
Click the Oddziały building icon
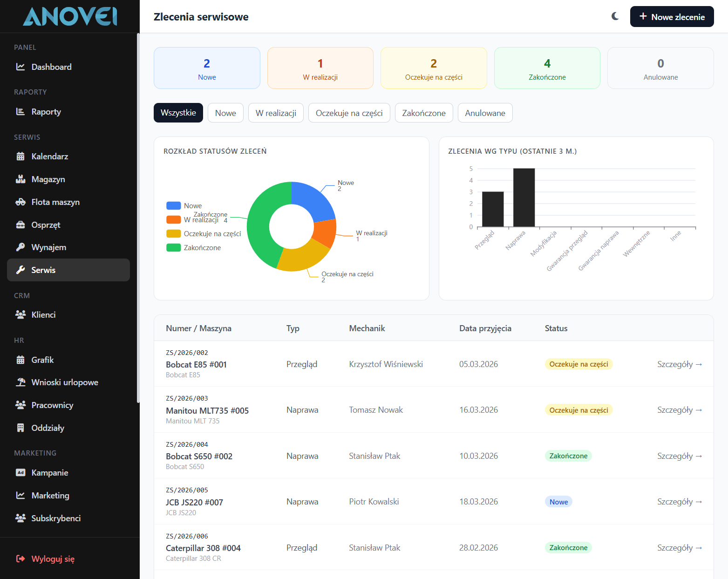(20, 428)
